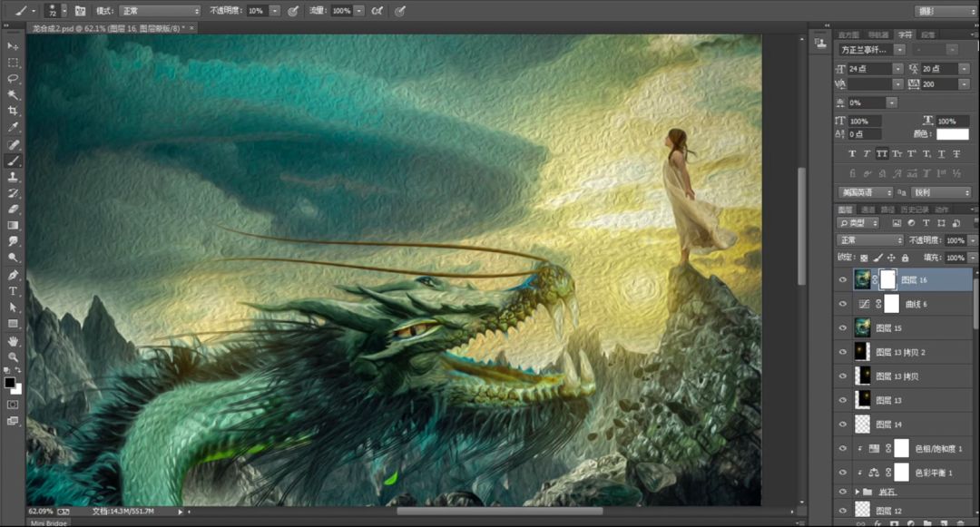Toggle Quick Mask mode icon
Viewport: 980px width, 527px height.
coord(13,405)
